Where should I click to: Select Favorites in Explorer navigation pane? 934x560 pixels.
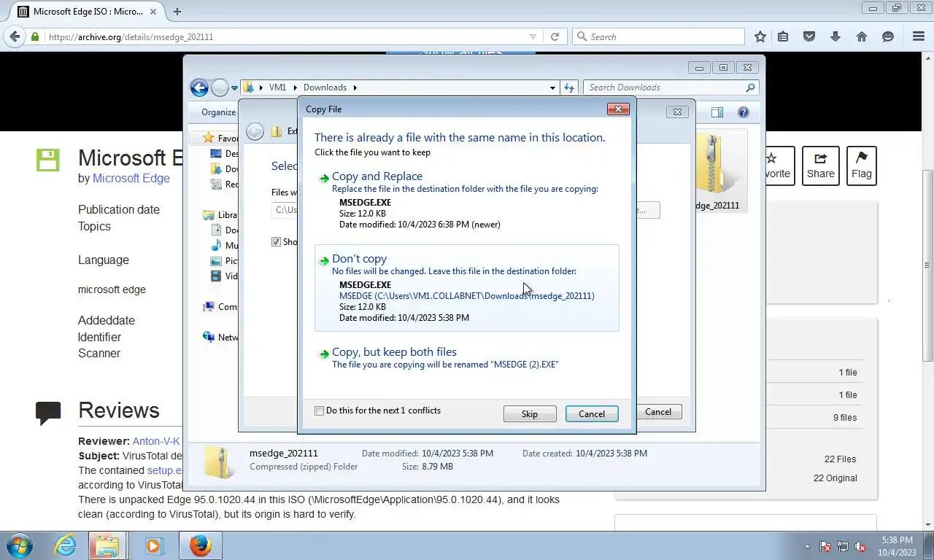tap(220, 138)
